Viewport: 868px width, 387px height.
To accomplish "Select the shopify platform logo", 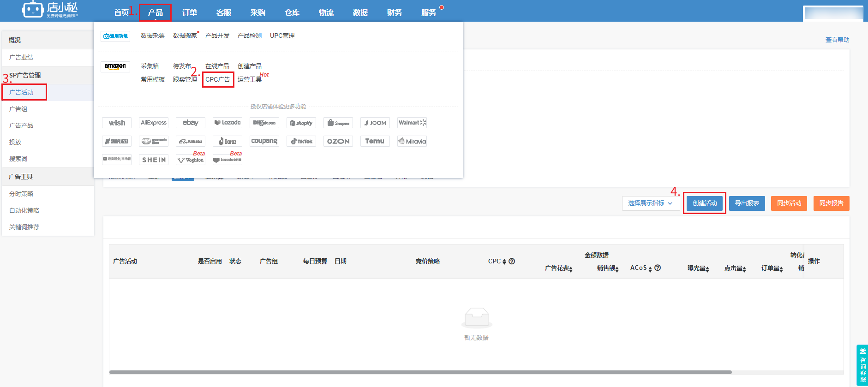I will pyautogui.click(x=301, y=123).
